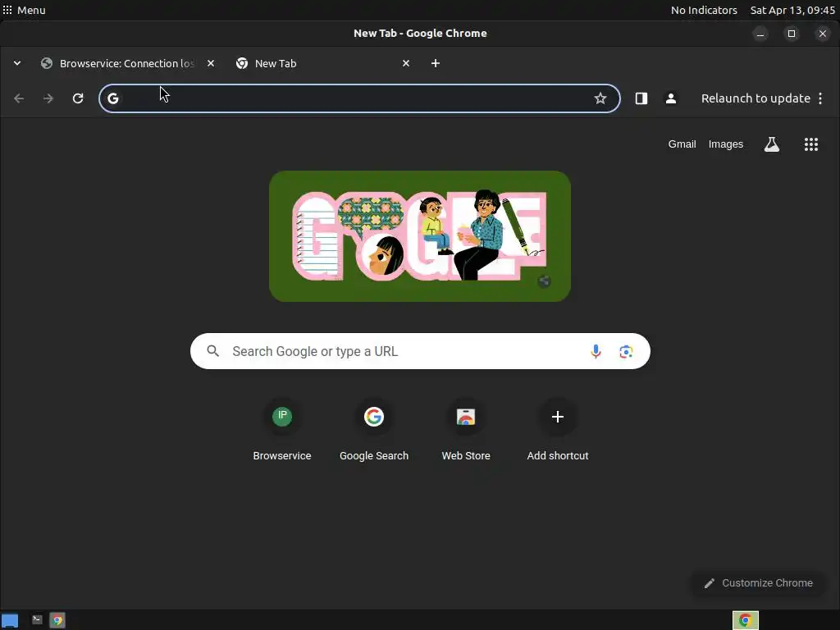
Task: Open the Images link
Action: pos(725,144)
